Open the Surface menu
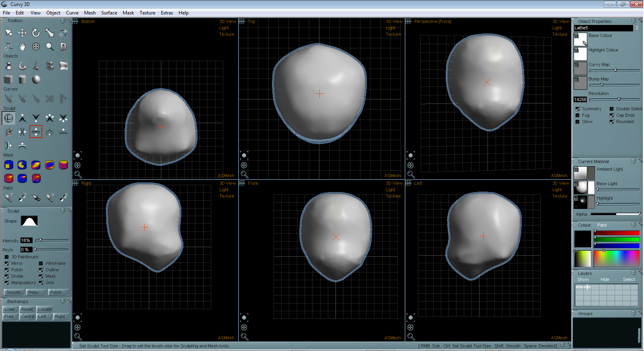The image size is (644, 351). pos(109,13)
